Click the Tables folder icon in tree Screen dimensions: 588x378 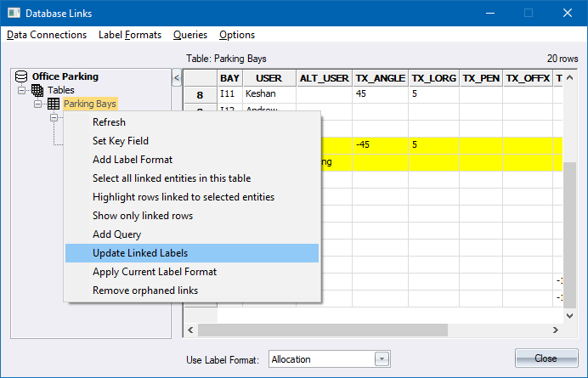[37, 90]
